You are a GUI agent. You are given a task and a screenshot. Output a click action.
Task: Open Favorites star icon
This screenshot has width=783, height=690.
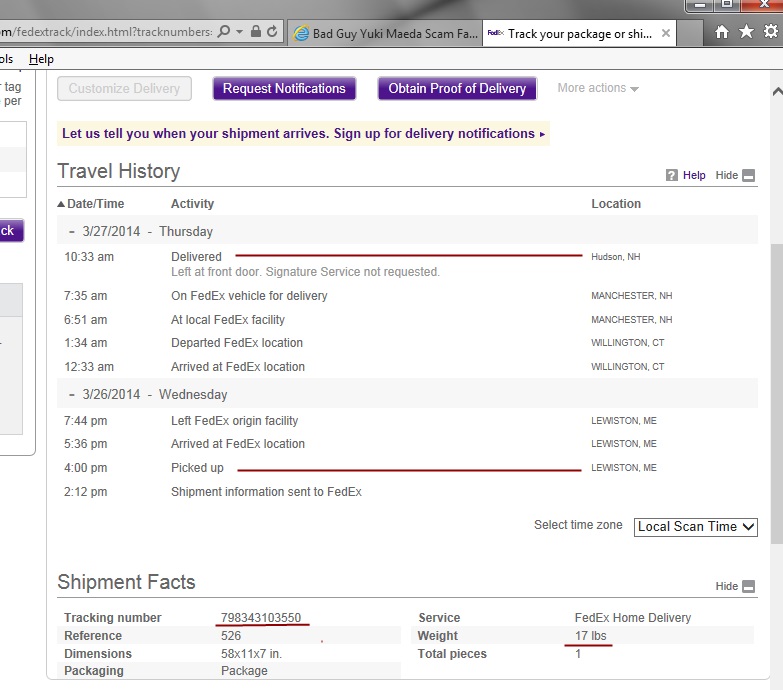pos(746,32)
